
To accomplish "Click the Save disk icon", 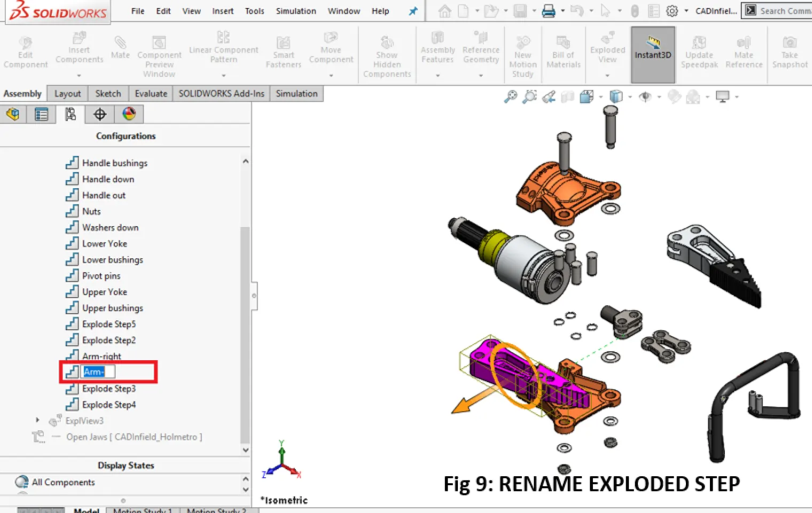I will coord(520,11).
